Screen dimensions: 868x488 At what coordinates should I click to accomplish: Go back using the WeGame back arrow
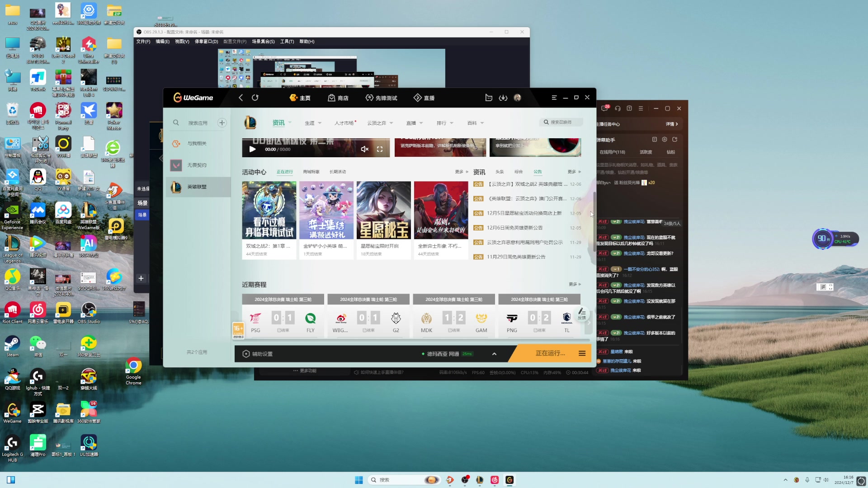(241, 98)
